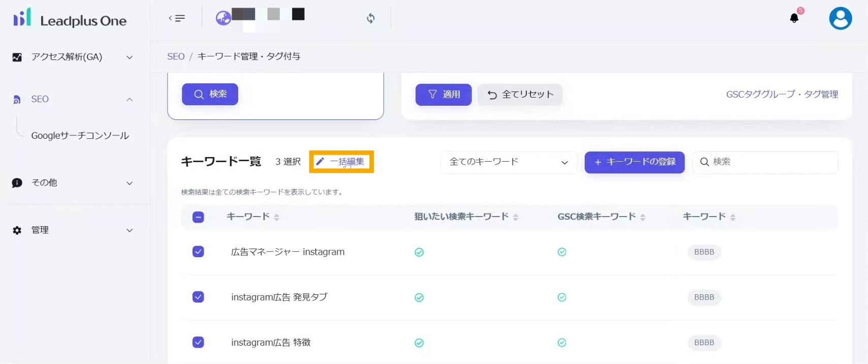Click the globe site selector icon
This screenshot has width=868, height=364.
tap(223, 18)
